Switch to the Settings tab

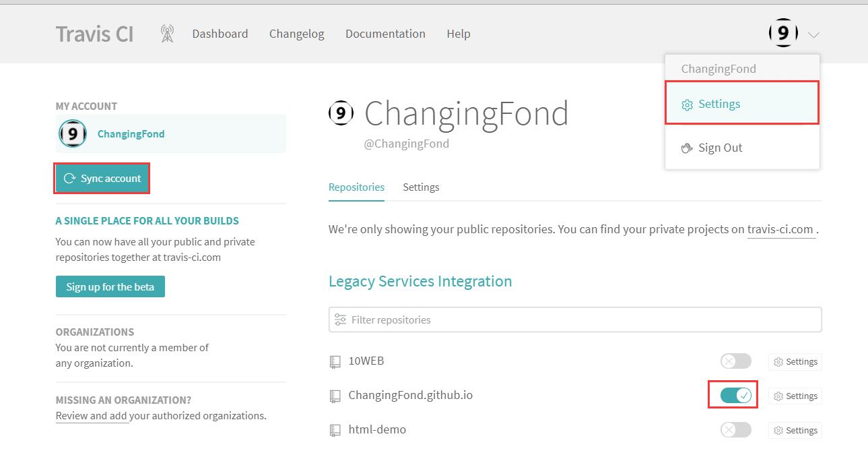pos(421,187)
